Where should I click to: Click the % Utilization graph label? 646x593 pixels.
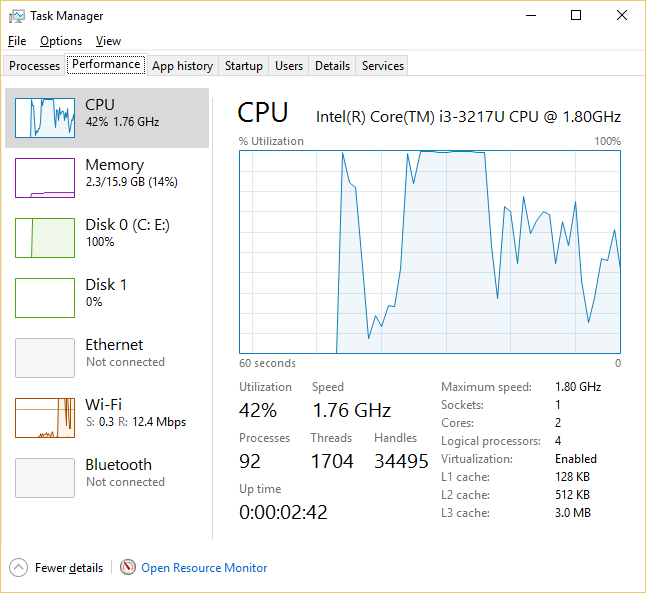point(271,141)
